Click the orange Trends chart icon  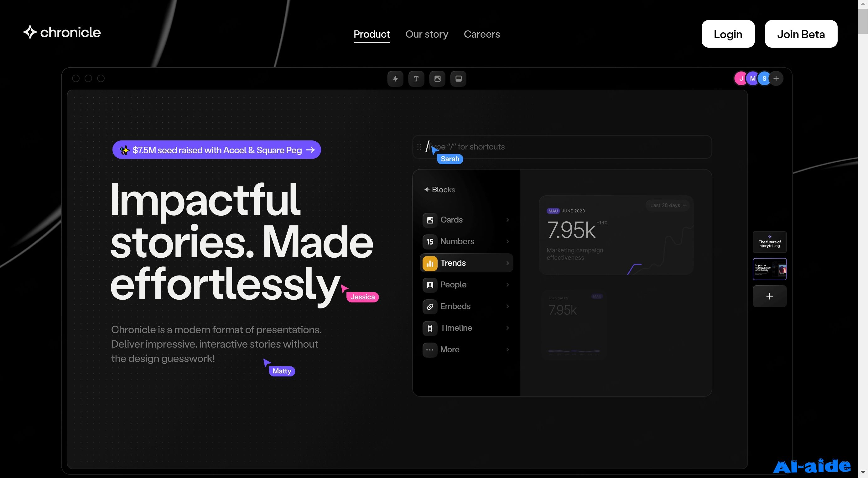pyautogui.click(x=430, y=263)
